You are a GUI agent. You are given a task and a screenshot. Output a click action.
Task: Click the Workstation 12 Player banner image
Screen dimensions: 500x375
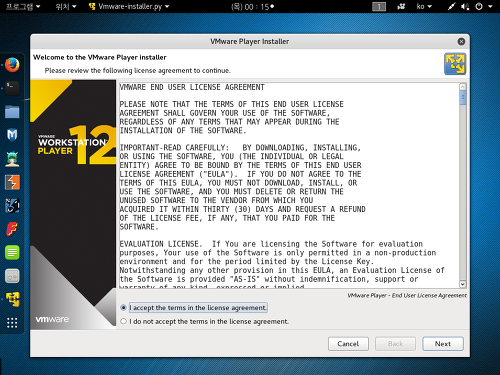click(73, 205)
